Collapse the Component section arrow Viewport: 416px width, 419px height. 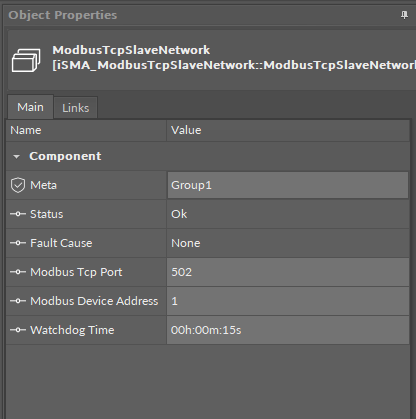coord(16,156)
